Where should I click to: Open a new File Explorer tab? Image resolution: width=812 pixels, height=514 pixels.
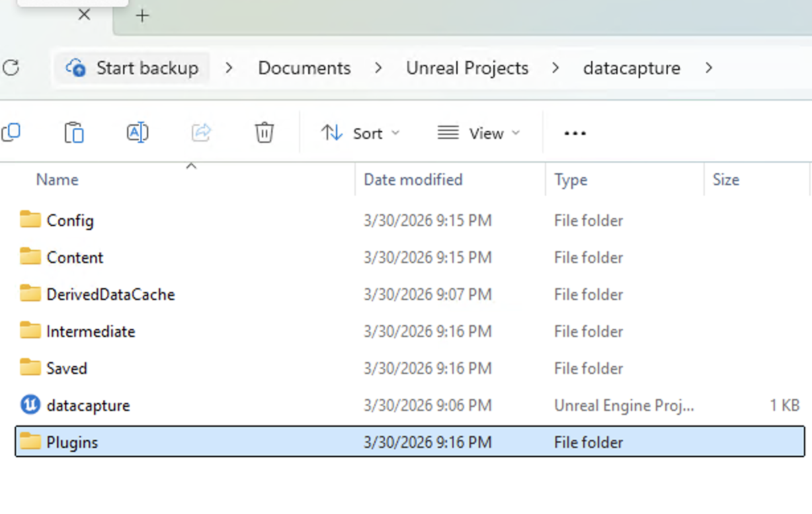coord(142,15)
